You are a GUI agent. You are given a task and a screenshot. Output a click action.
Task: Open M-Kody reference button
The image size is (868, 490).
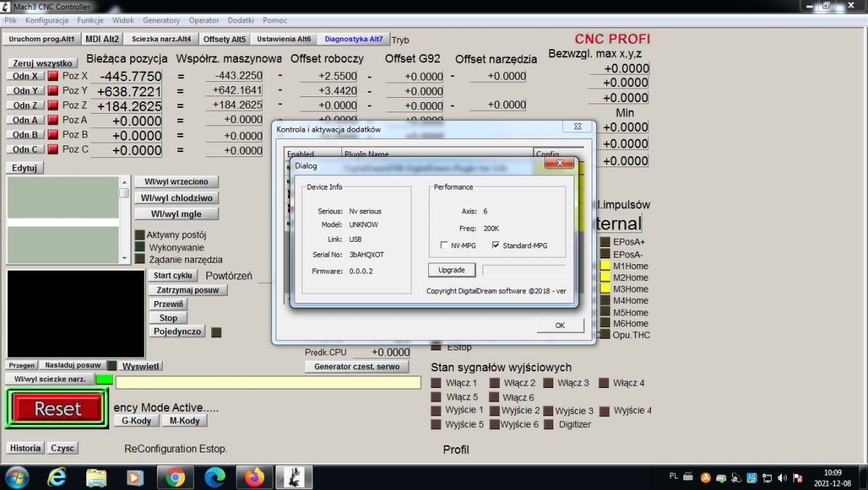[x=184, y=421]
